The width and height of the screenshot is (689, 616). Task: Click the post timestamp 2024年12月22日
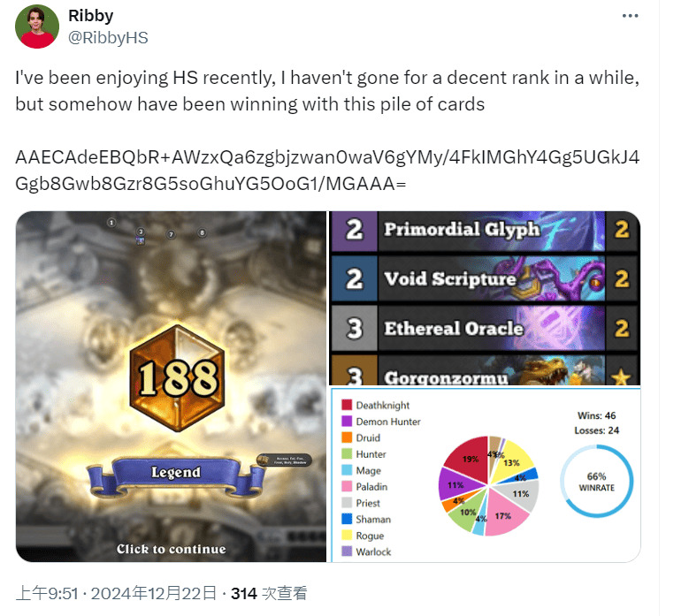click(x=154, y=594)
